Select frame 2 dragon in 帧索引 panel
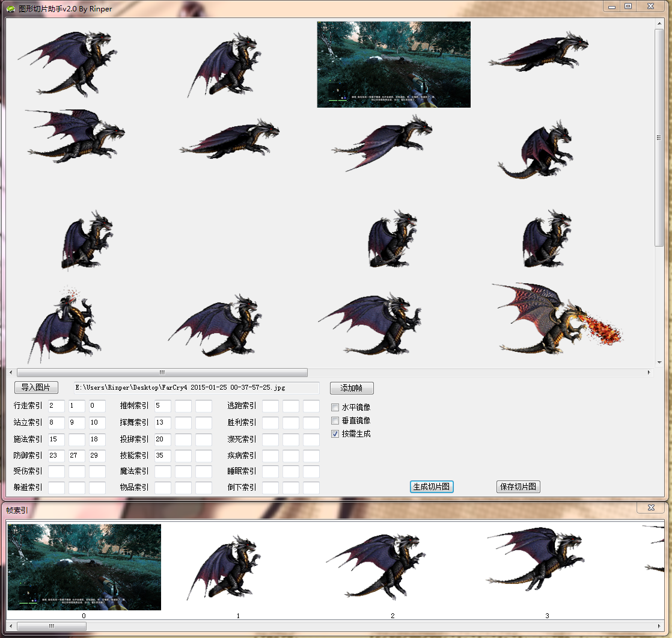 click(376, 567)
